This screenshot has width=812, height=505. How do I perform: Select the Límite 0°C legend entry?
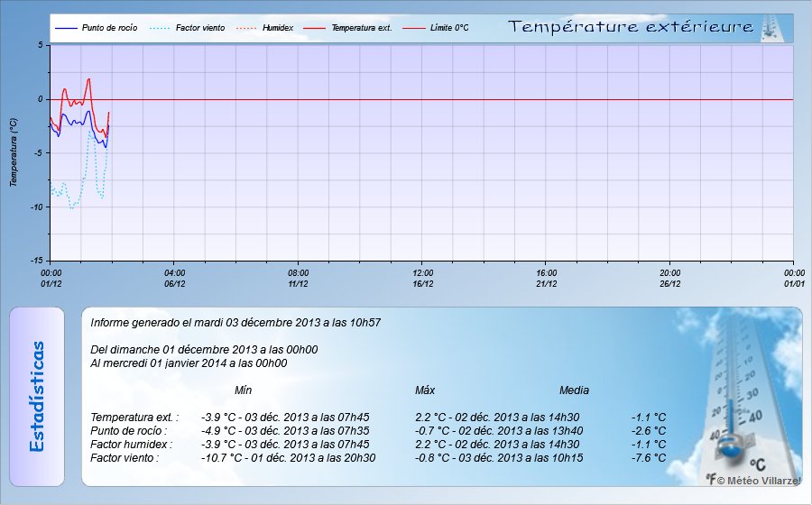(448, 29)
